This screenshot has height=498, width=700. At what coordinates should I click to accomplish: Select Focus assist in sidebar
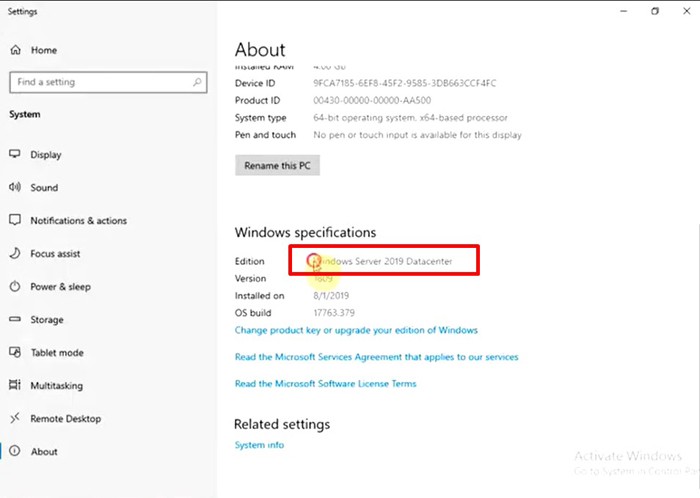coord(55,253)
